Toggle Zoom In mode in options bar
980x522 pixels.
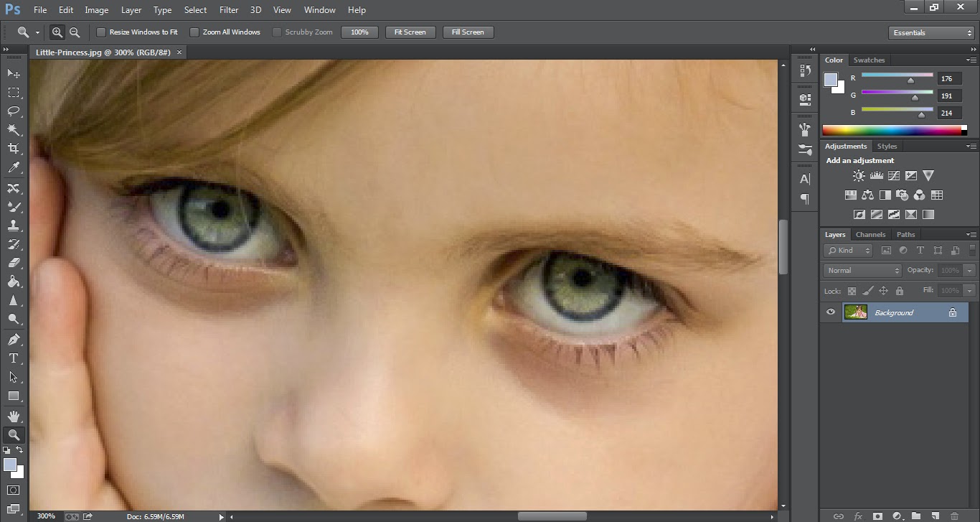(57, 32)
